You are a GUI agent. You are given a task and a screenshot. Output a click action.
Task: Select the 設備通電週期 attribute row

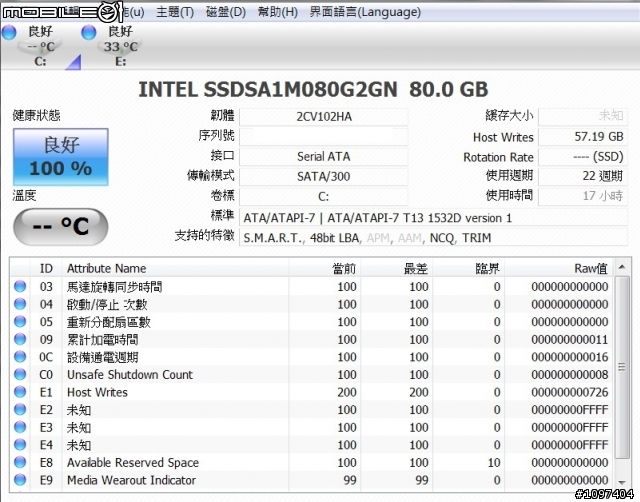pos(311,357)
